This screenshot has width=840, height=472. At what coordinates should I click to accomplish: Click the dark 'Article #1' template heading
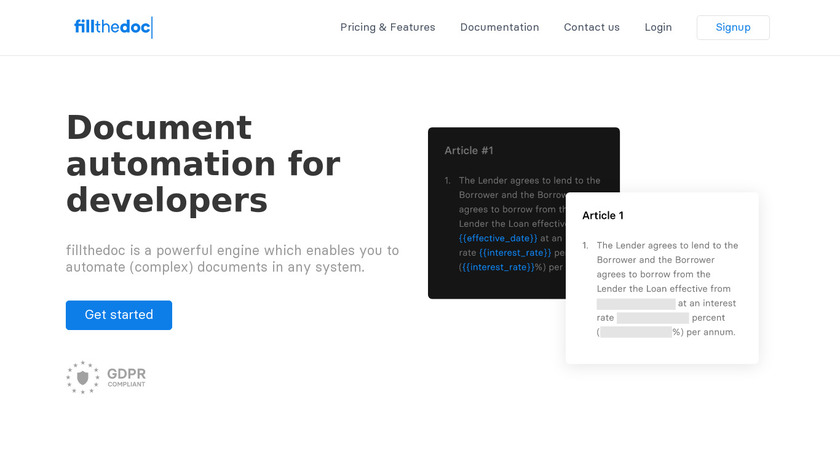pyautogui.click(x=469, y=151)
